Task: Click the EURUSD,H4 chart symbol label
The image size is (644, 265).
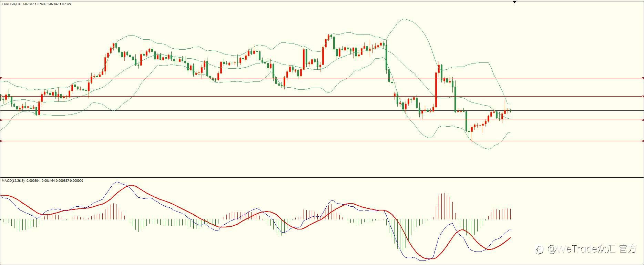Action: click(x=11, y=4)
